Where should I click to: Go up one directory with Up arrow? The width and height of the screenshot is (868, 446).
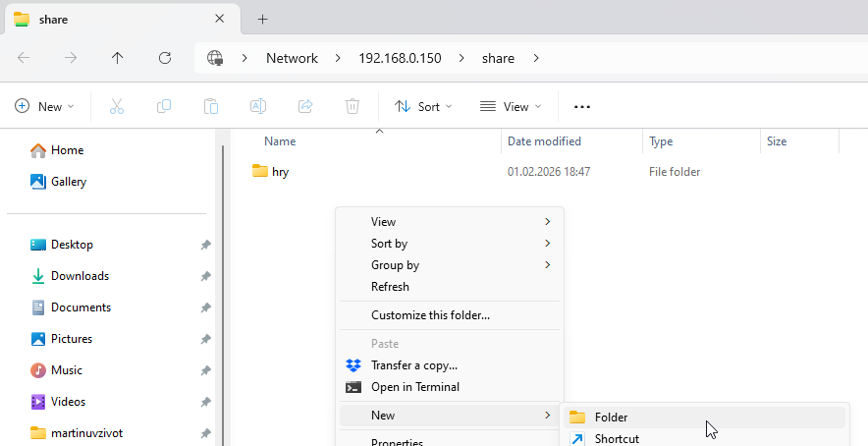point(118,58)
